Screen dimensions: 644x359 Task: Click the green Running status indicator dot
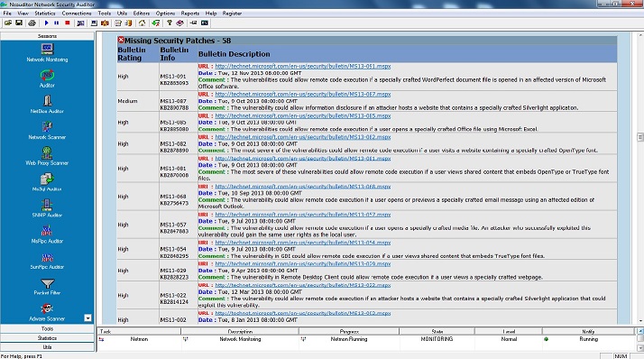pos(547,339)
